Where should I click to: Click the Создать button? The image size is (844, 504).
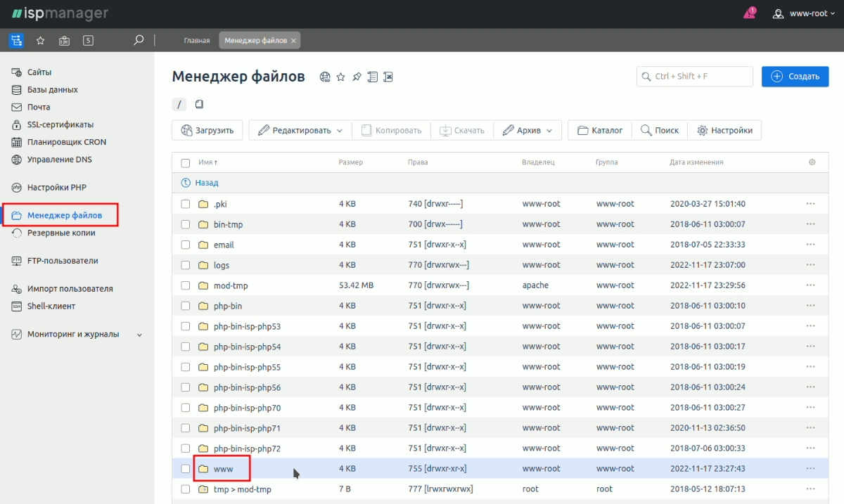(x=795, y=77)
